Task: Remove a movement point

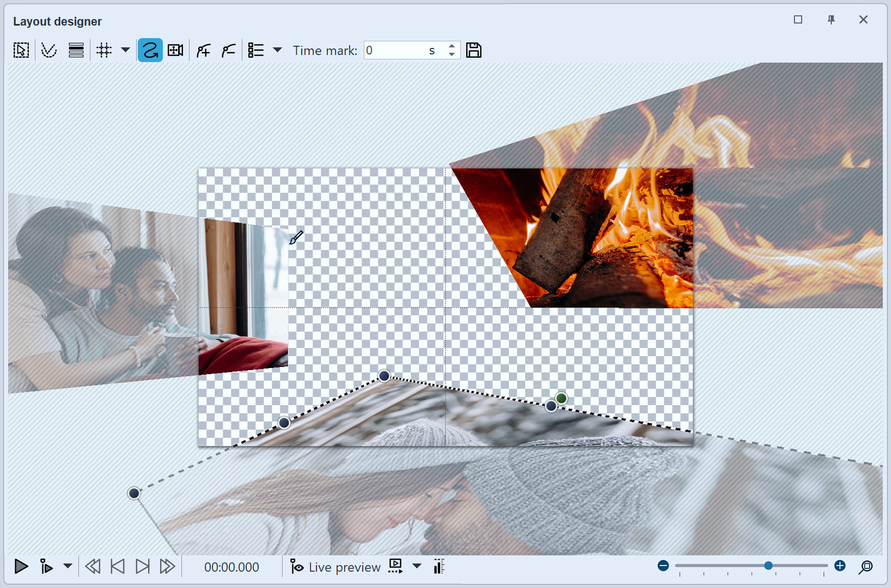Action: [x=228, y=50]
